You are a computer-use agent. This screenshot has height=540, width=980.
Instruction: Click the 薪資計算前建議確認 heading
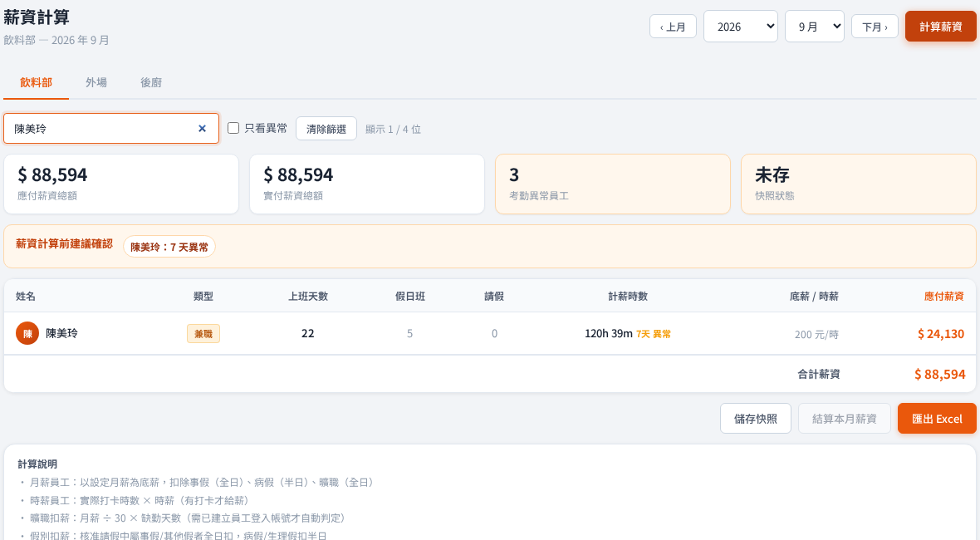65,243
